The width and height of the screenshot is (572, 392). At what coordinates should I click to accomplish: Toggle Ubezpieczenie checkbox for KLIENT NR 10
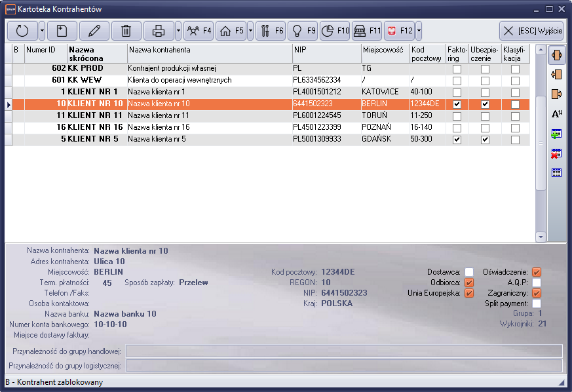pos(485,104)
